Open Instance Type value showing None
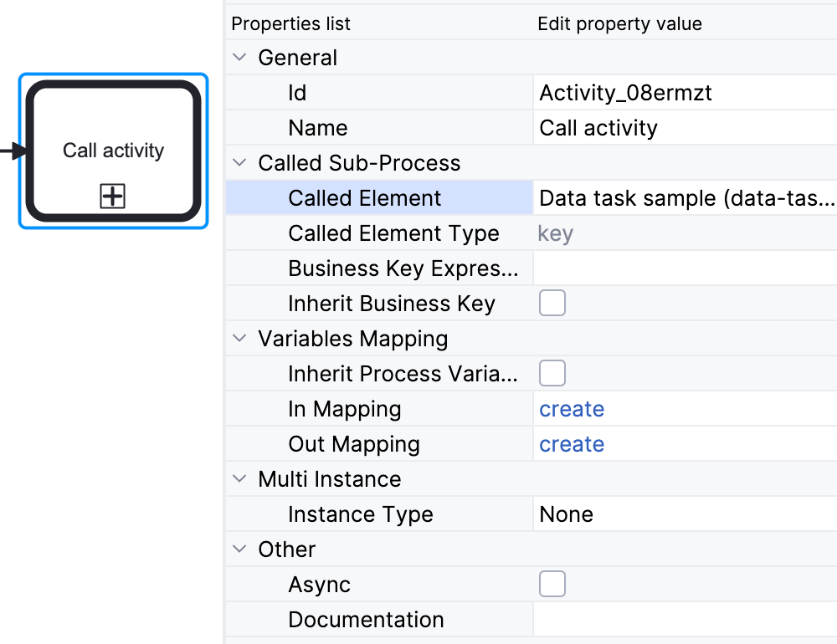This screenshot has width=837, height=644. pyautogui.click(x=684, y=514)
